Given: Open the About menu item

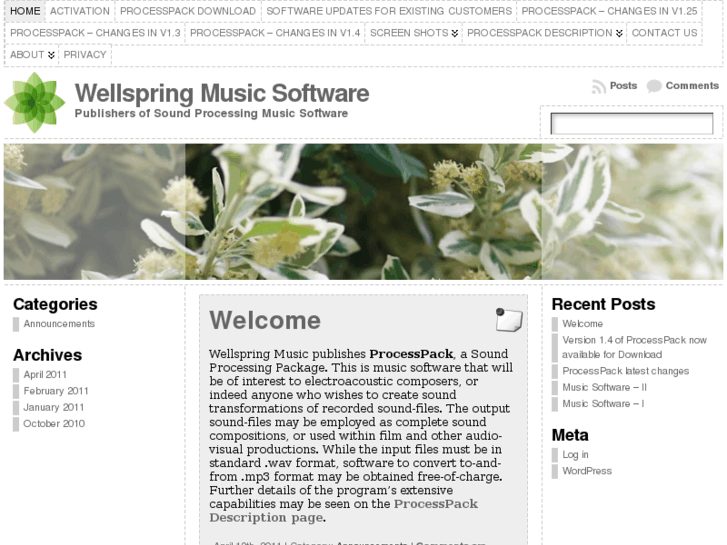Looking at the screenshot, I should (x=27, y=55).
